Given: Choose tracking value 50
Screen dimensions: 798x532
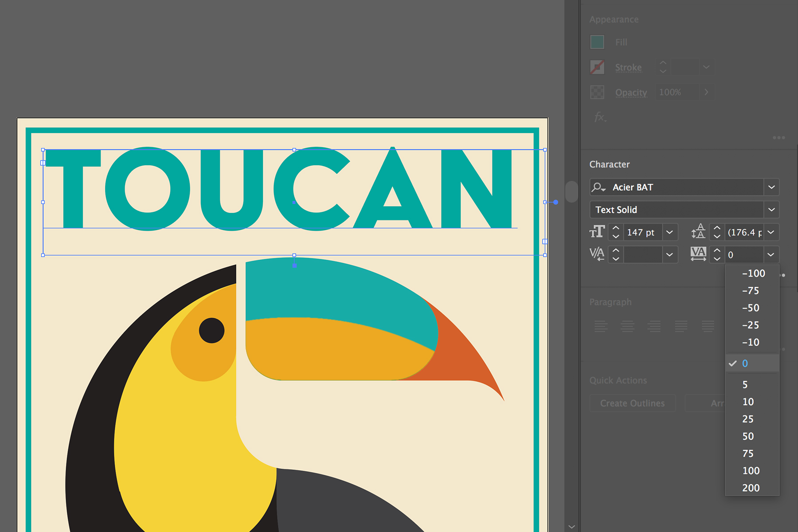Looking at the screenshot, I should (x=752, y=437).
